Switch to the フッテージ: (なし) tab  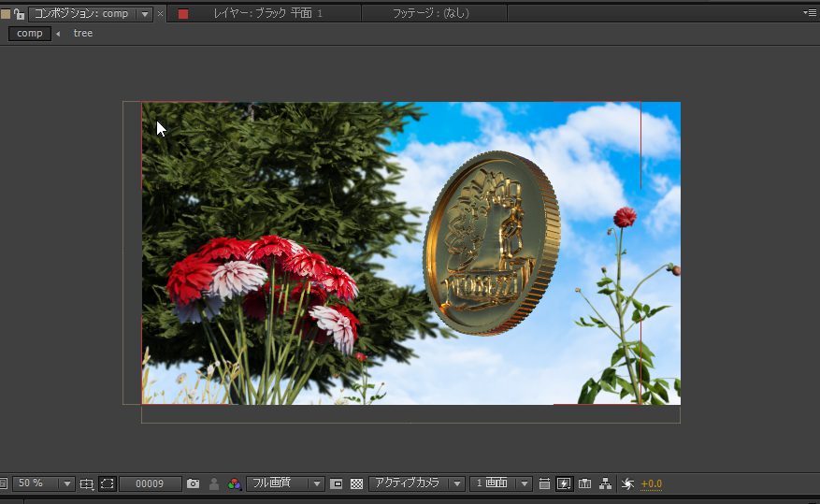pyautogui.click(x=431, y=14)
